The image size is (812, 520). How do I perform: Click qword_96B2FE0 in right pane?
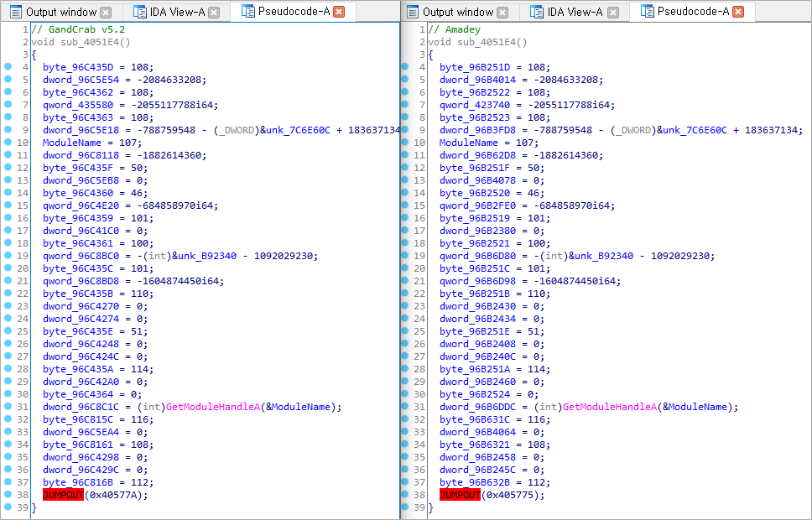click(477, 205)
